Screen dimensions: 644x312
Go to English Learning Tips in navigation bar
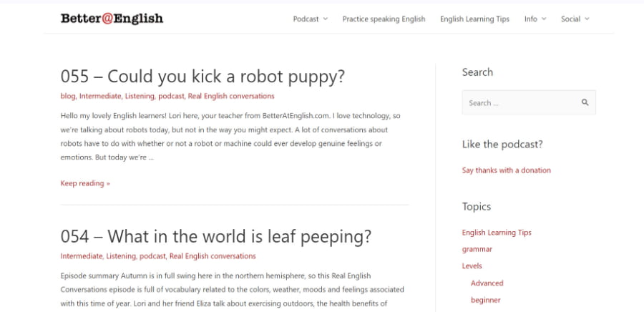474,19
